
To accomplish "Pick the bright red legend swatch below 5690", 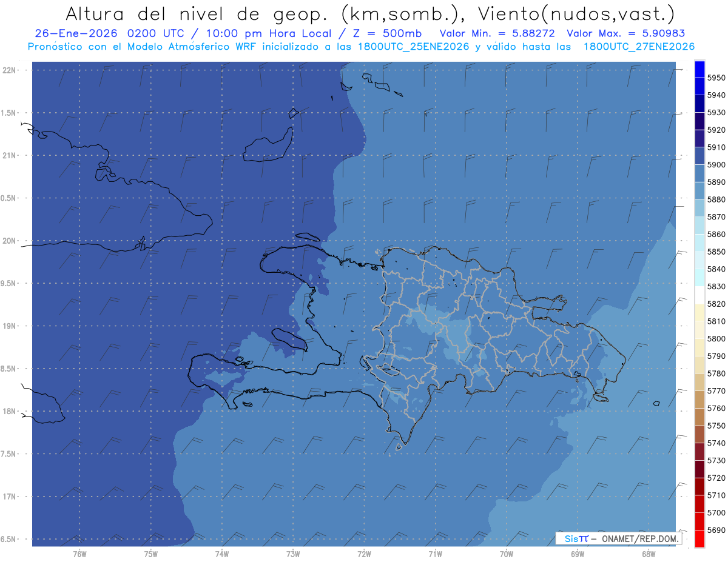I will 699,538.
